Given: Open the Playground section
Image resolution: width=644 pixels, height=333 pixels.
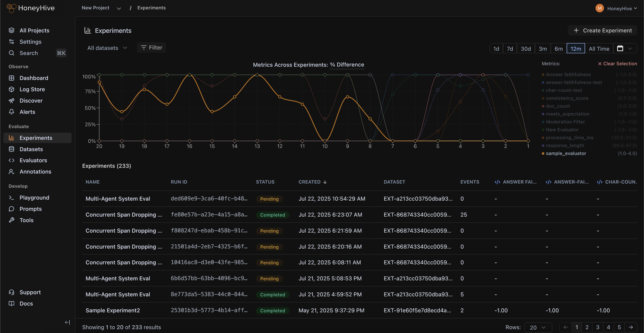Looking at the screenshot, I should (34, 198).
